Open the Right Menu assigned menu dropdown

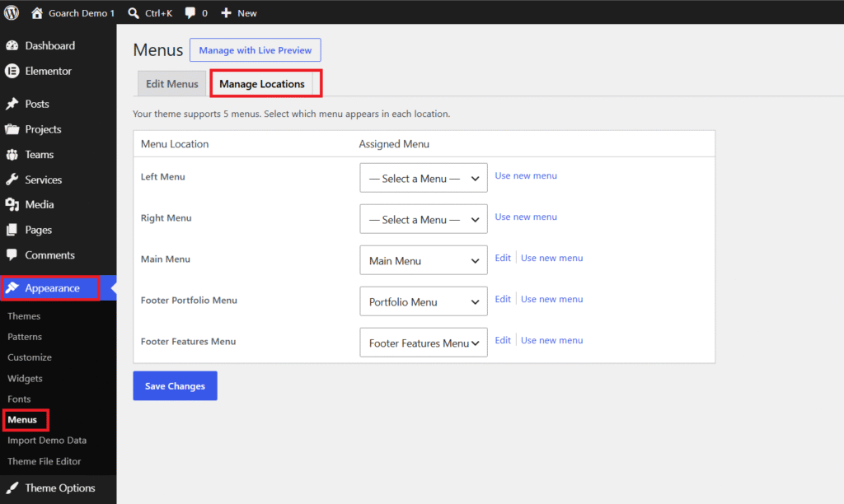tap(424, 219)
